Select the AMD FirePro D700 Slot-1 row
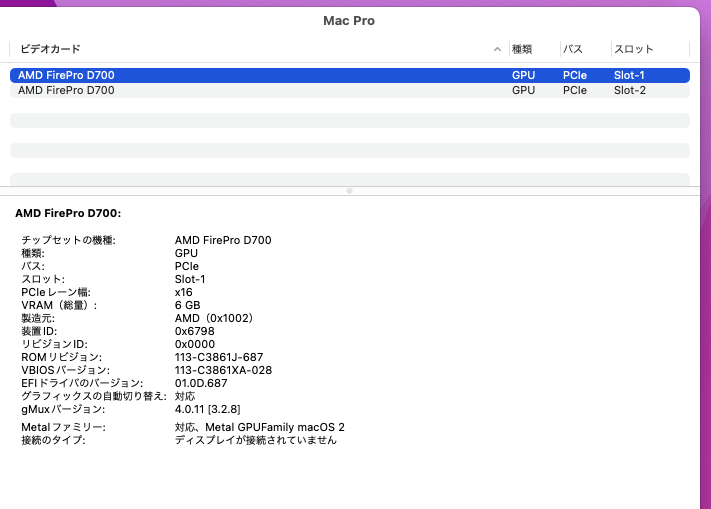 (x=350, y=75)
